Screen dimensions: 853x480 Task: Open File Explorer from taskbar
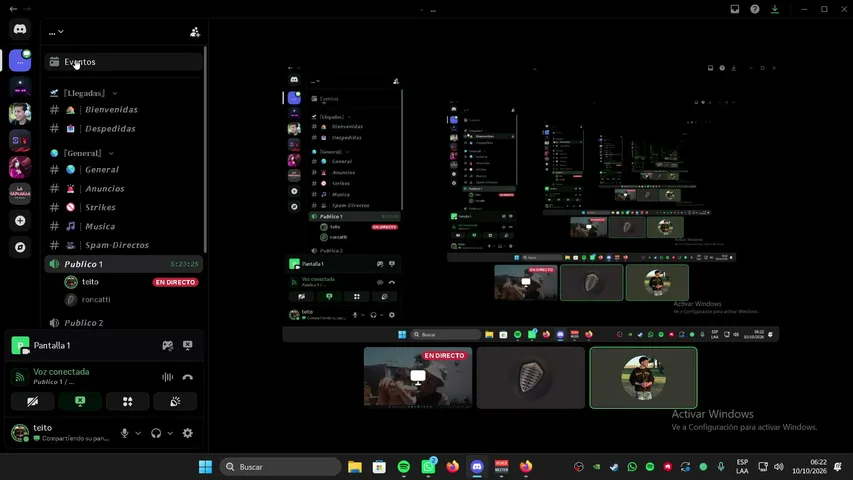(x=355, y=467)
